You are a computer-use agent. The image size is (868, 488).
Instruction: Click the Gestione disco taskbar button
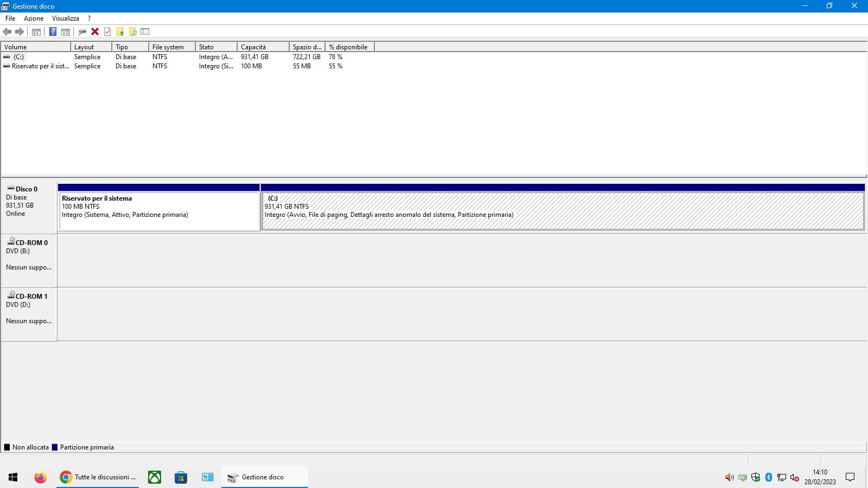coord(265,477)
